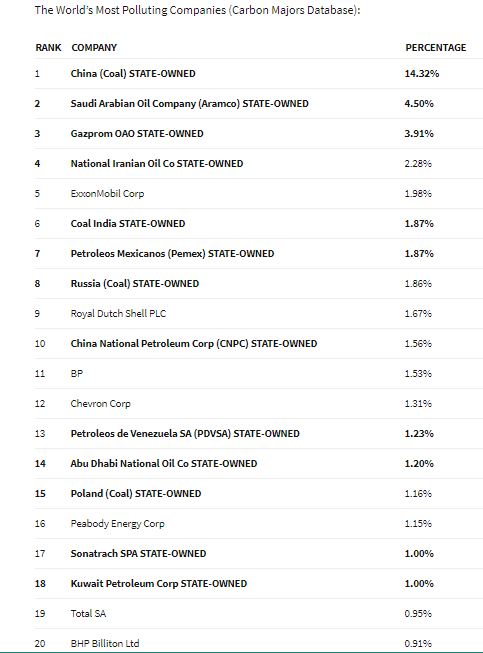Select the ExxonMobil Corp row
Screen dimensions: 483x653
(x=259, y=194)
